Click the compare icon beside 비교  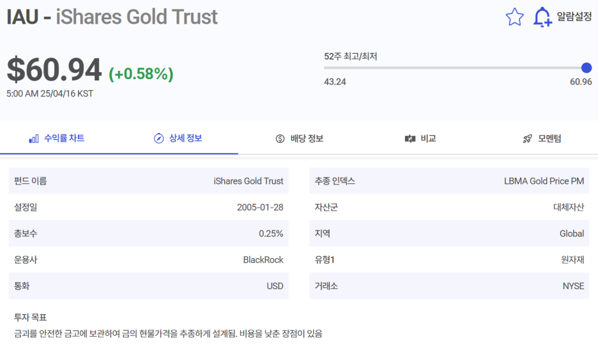pyautogui.click(x=410, y=139)
